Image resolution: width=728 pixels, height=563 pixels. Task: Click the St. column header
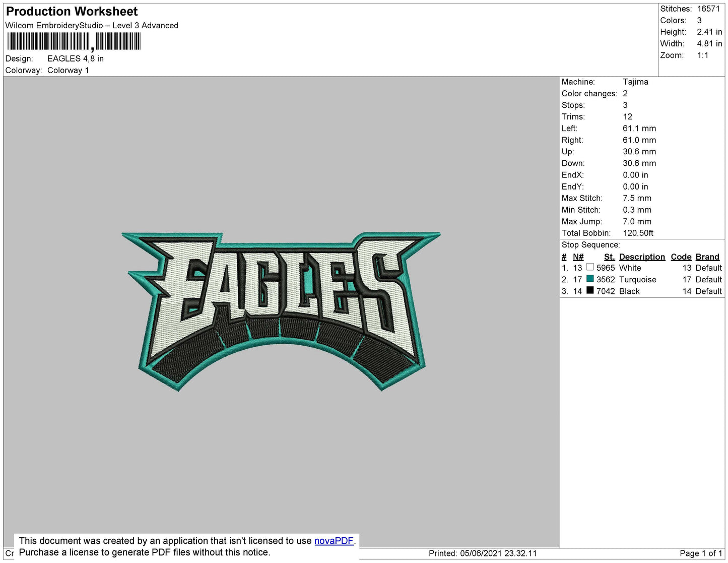(x=609, y=257)
